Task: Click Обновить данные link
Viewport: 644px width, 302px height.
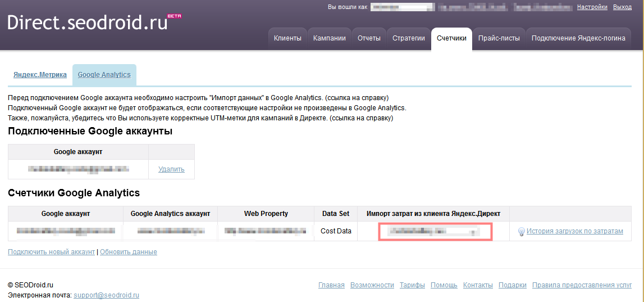Action: 129,252
